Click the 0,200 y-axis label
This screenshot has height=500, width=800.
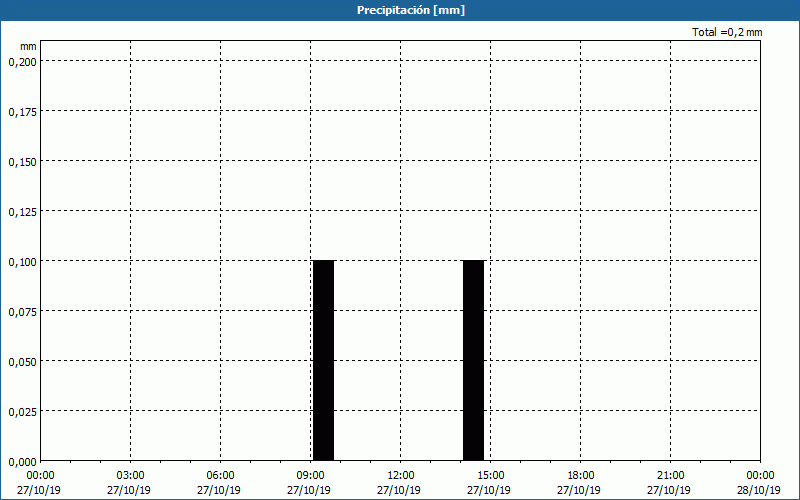pyautogui.click(x=22, y=62)
